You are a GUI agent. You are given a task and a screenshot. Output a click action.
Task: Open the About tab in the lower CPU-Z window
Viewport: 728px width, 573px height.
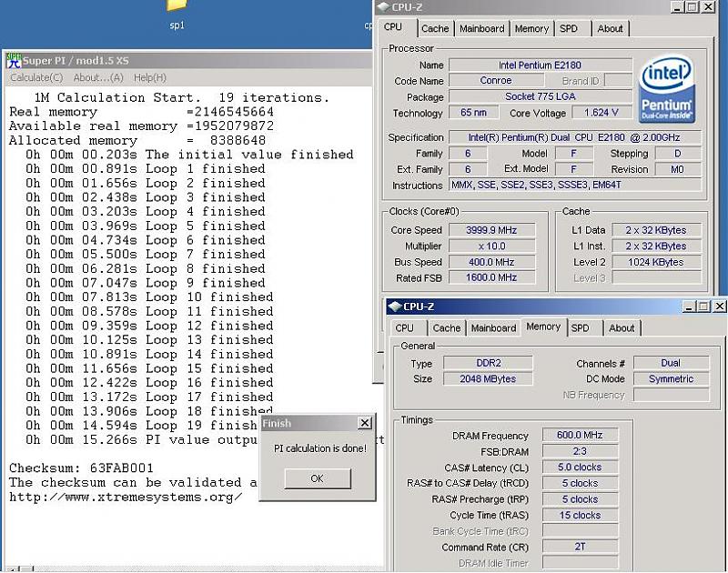coord(622,328)
